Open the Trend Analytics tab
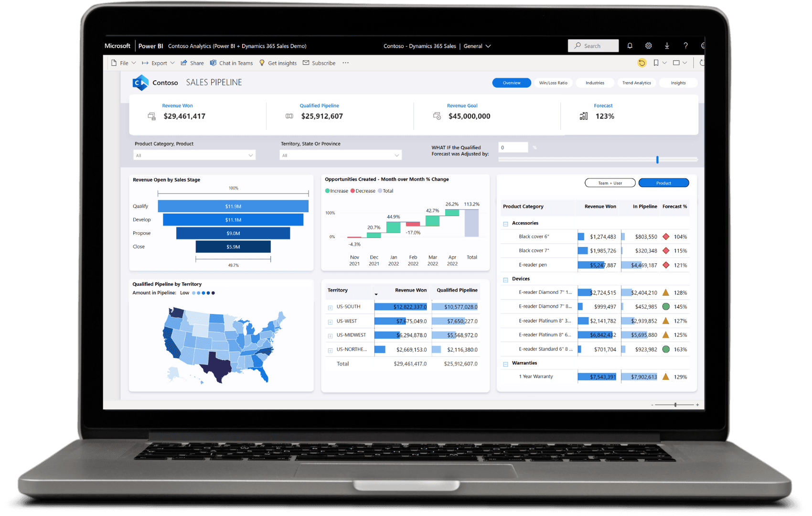Screen dimensions: 812x516 tap(636, 83)
